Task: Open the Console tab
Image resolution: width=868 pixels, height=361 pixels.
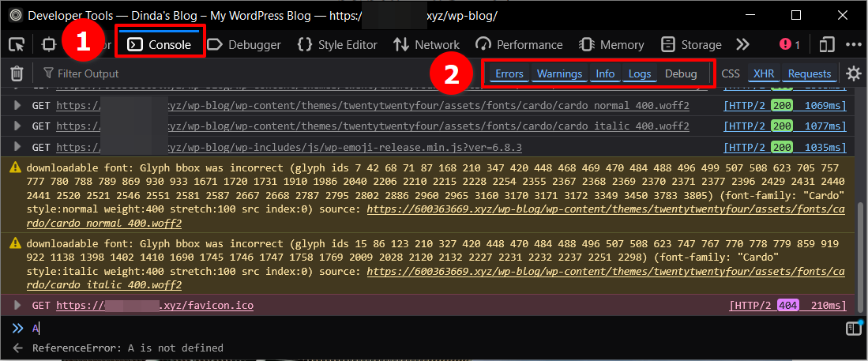Action: point(160,45)
